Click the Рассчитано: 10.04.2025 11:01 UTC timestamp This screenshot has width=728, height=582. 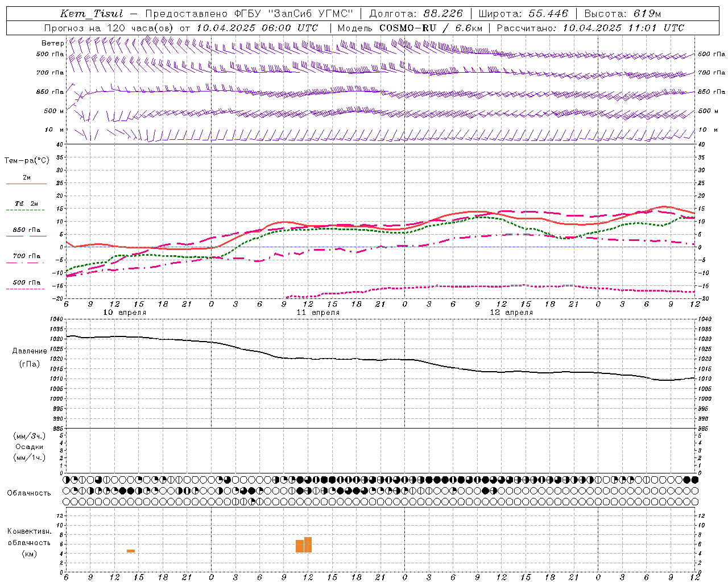[590, 28]
